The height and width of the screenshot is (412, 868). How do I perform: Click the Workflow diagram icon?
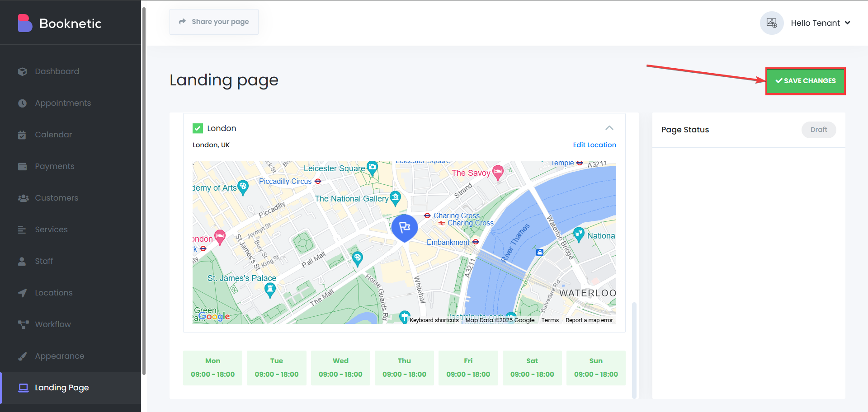tap(23, 324)
